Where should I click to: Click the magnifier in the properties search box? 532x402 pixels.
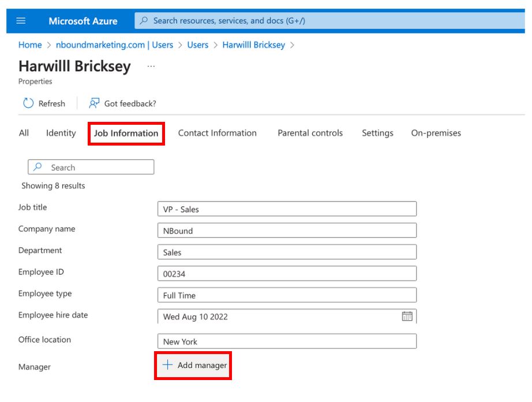pyautogui.click(x=38, y=167)
